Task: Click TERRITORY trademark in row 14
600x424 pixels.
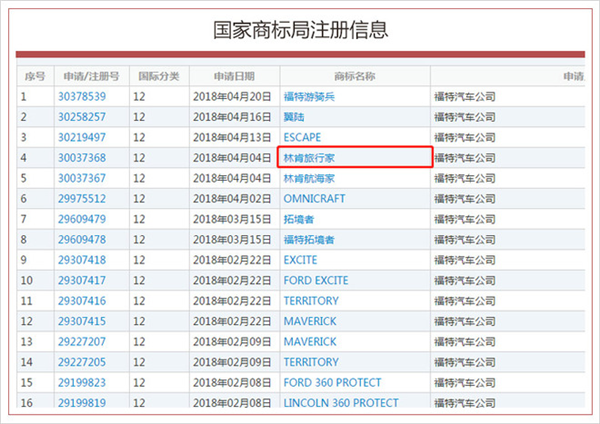Action: tap(311, 362)
